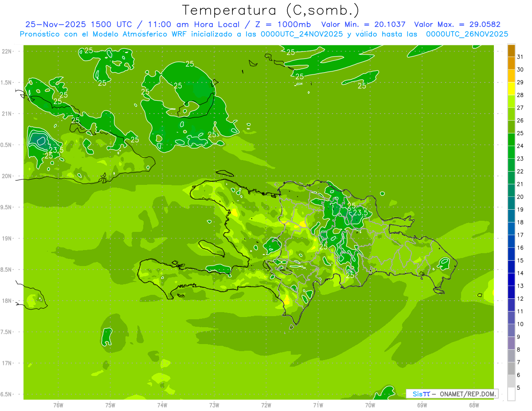Click the legend value "27"
The width and height of the screenshot is (532, 411).
(x=520, y=108)
